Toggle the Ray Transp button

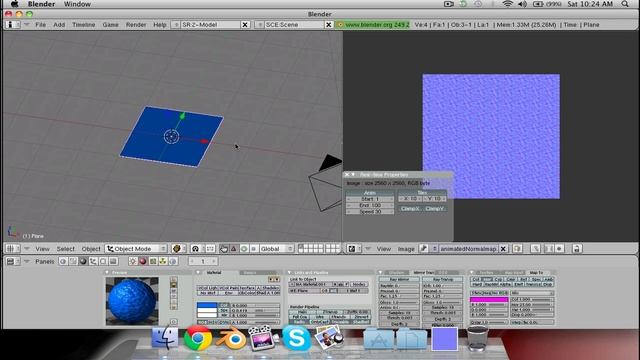(x=442, y=280)
